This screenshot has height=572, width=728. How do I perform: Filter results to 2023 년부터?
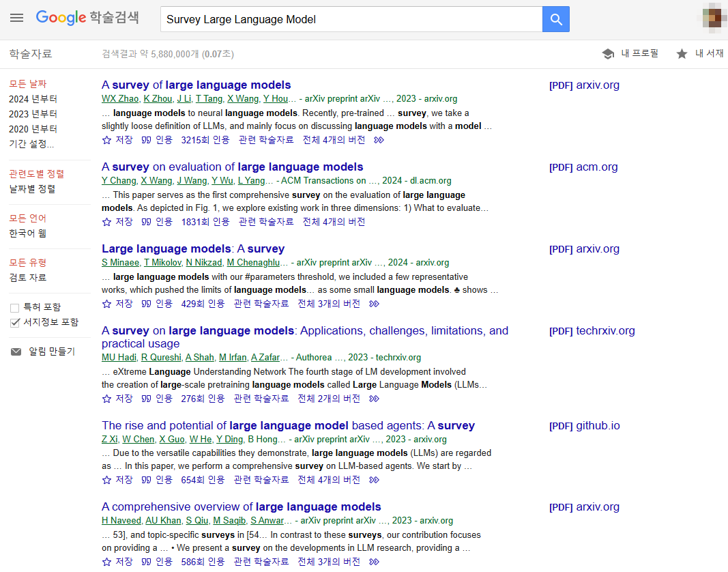(x=33, y=114)
